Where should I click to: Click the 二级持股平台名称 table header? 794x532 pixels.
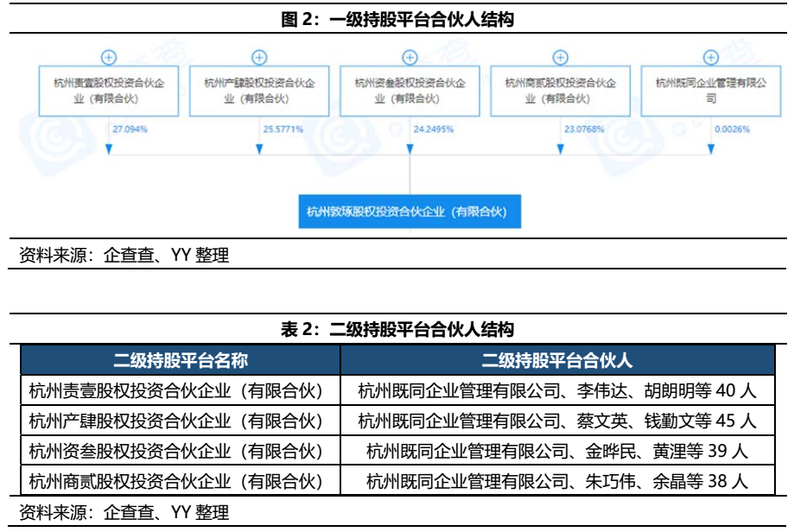point(181,360)
